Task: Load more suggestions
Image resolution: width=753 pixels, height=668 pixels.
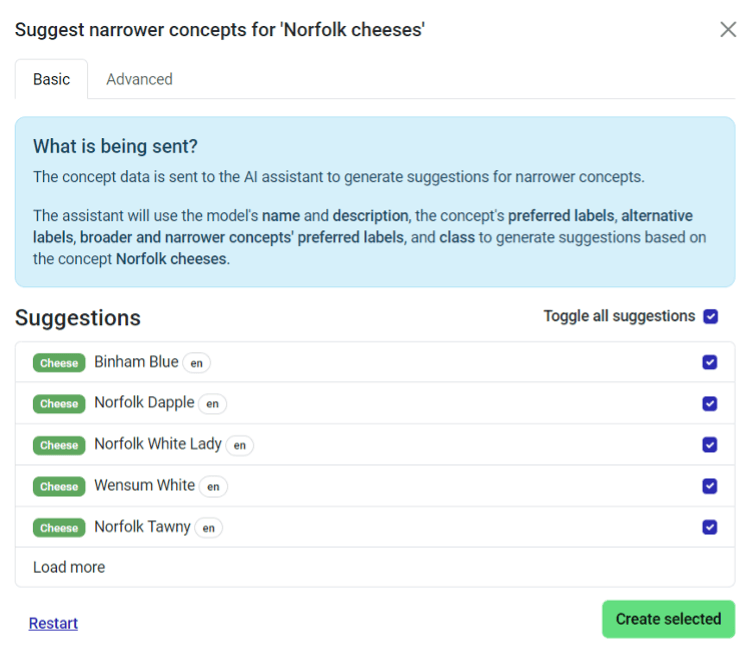Action: (69, 567)
